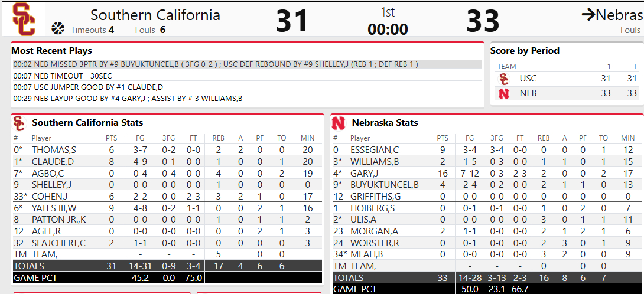Select the Most Recent Plays heading
The image size is (644, 294).
pyautogui.click(x=52, y=51)
